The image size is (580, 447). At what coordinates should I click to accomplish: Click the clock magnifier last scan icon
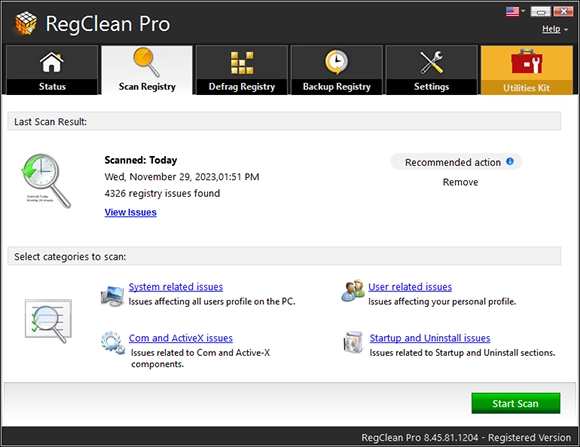(x=46, y=181)
